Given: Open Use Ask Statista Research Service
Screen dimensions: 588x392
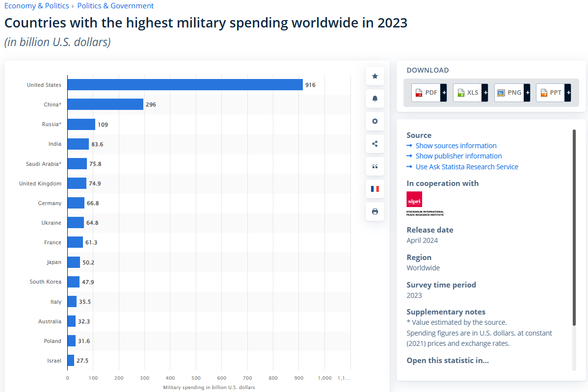Looking at the screenshot, I should pyautogui.click(x=466, y=167).
